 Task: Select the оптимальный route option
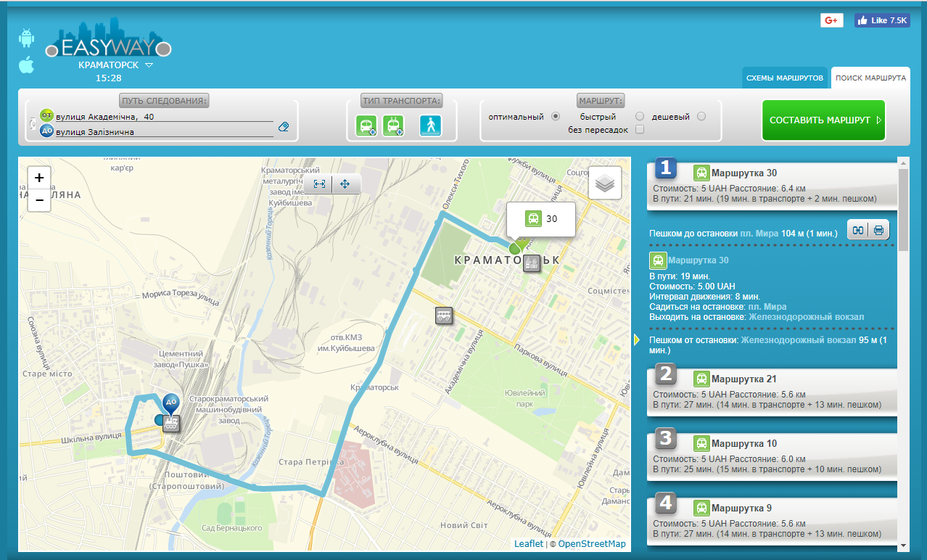556,116
